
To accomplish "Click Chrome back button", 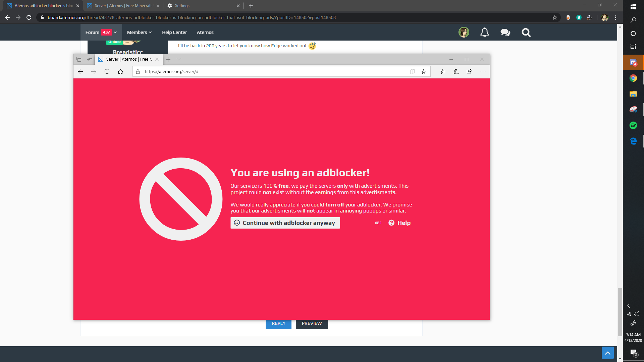I will pos(7,17).
